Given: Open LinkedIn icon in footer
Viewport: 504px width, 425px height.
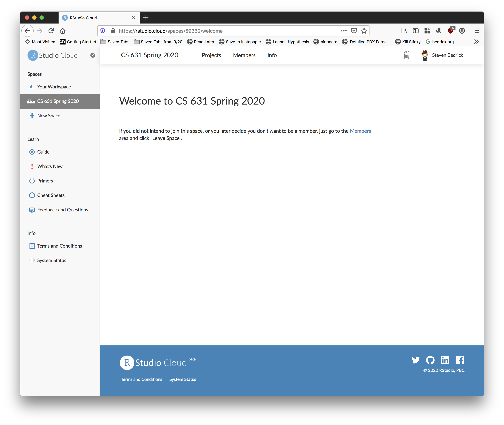Looking at the screenshot, I should point(445,360).
